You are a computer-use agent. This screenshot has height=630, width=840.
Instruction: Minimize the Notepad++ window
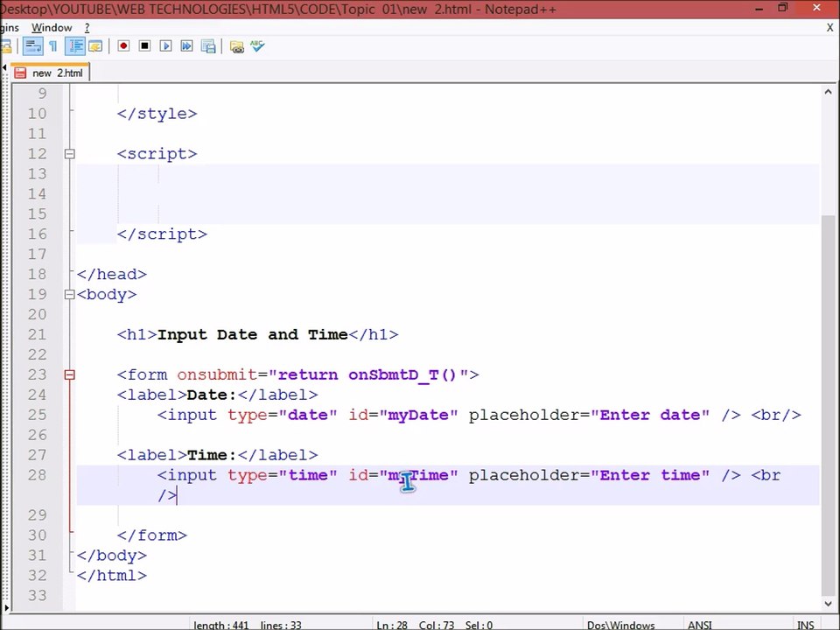(x=759, y=9)
